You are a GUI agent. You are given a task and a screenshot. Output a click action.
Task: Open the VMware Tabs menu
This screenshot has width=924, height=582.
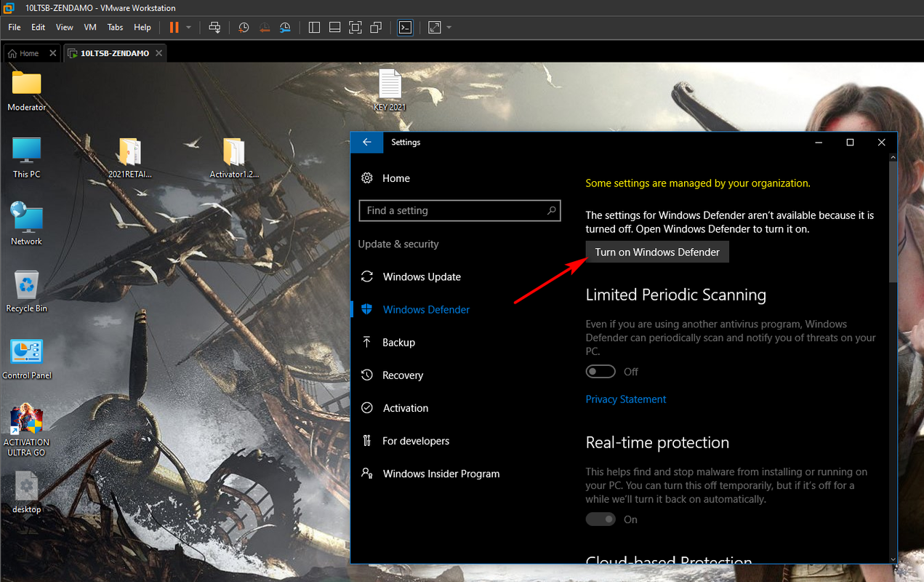coord(115,27)
